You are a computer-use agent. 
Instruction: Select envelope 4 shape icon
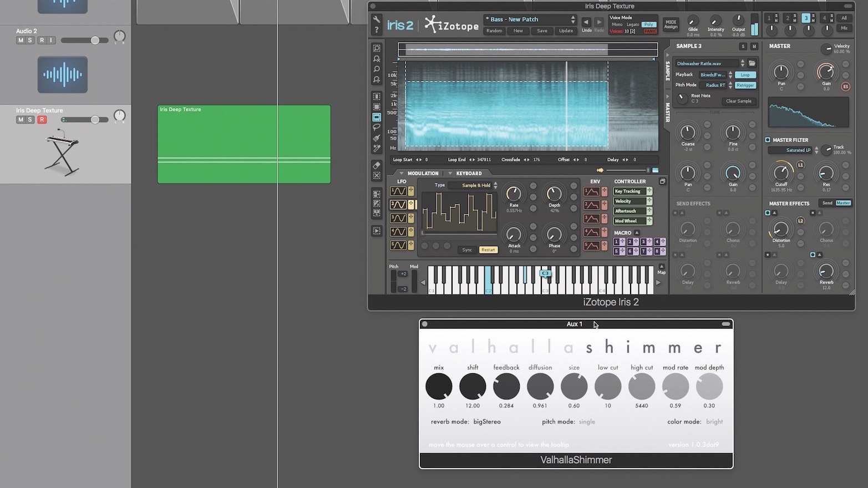592,232
